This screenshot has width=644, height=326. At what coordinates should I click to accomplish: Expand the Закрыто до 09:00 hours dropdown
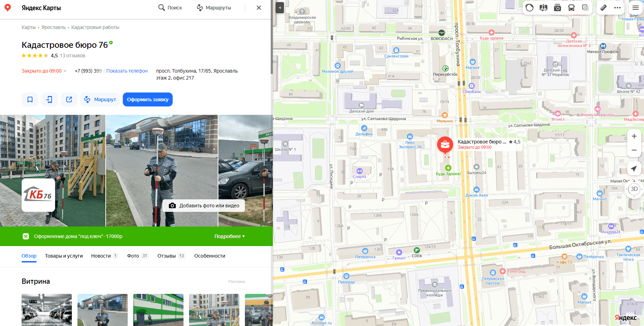[x=44, y=71]
